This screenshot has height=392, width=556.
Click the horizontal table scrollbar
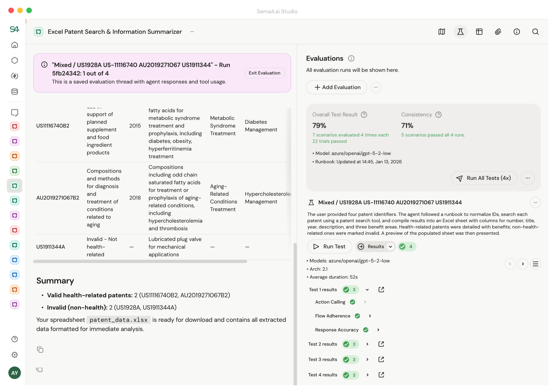140,261
